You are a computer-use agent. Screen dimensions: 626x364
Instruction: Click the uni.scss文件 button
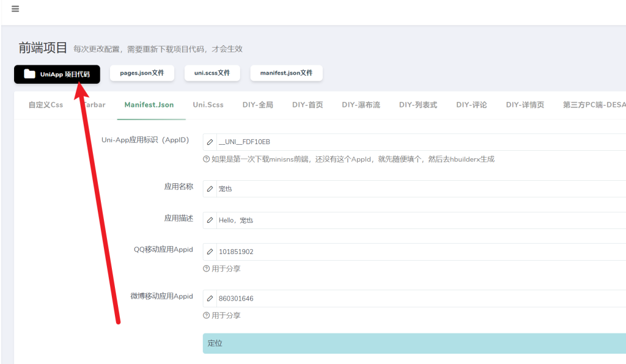point(213,72)
